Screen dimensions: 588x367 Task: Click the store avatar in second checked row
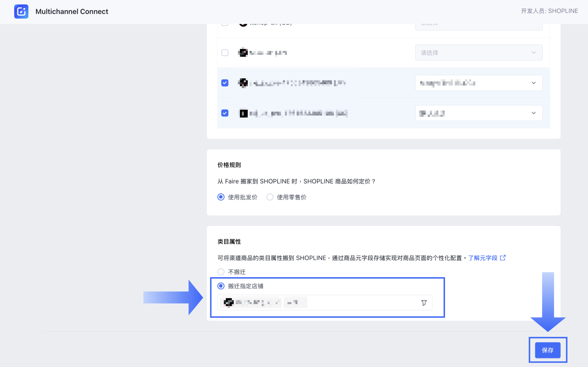click(243, 113)
